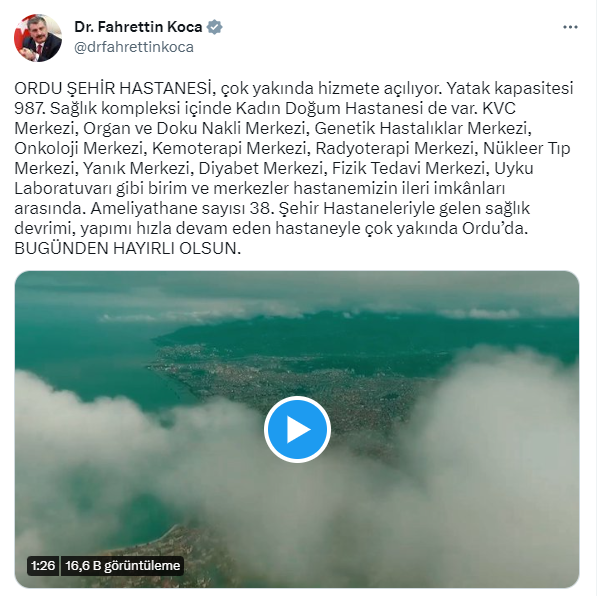The width and height of the screenshot is (602, 596).
Task: Visit the @drfahrettinkoca handle link
Action: tap(134, 47)
